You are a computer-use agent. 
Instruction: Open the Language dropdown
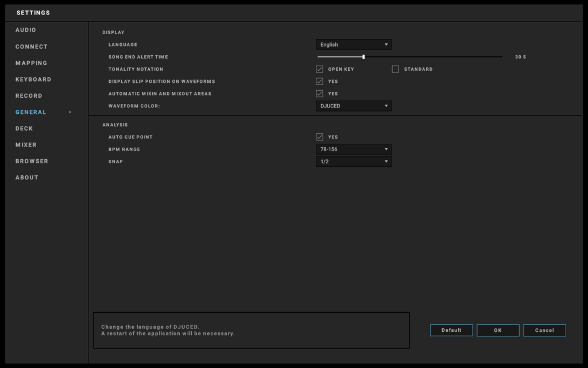pyautogui.click(x=354, y=45)
